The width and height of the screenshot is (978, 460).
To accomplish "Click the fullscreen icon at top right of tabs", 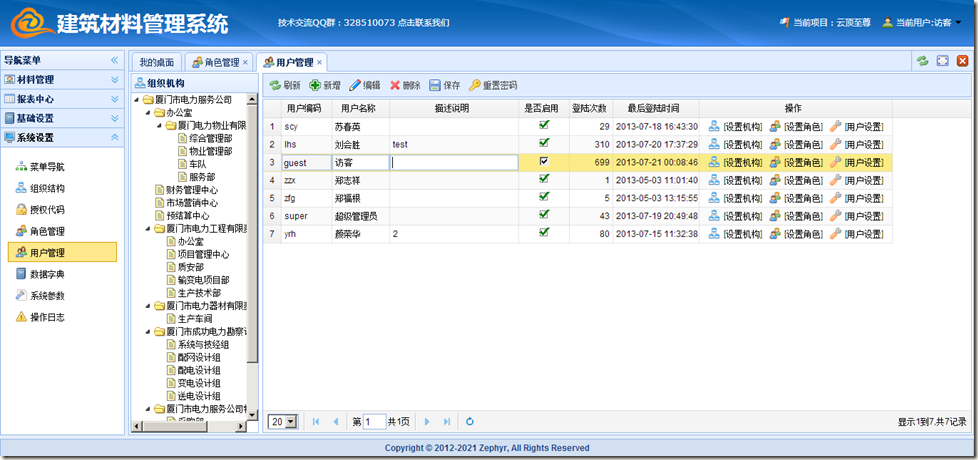I will click(942, 62).
